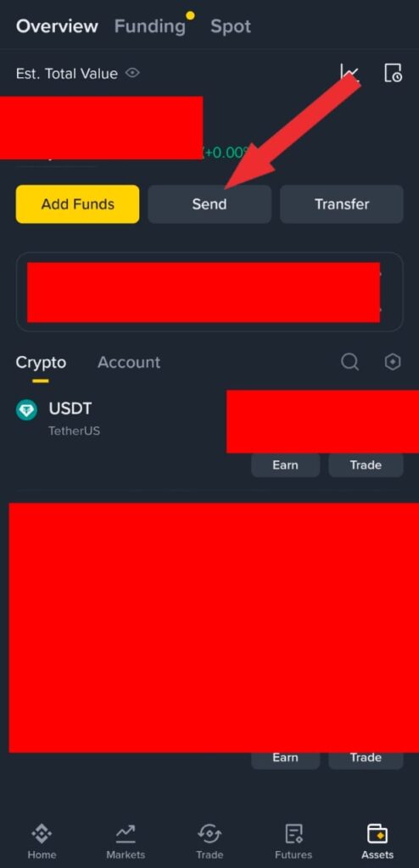Tap the Send button

coord(209,204)
